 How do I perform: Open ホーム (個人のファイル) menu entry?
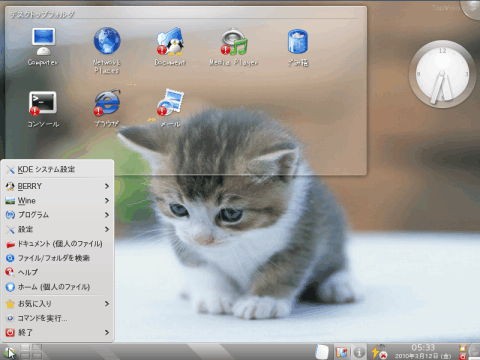[57, 287]
